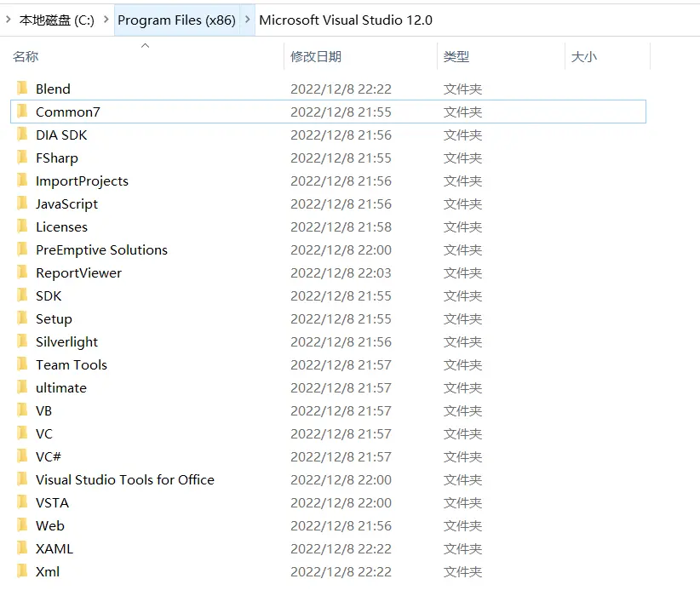The width and height of the screenshot is (700, 596).
Task: Click the Web folder icon
Action: pyautogui.click(x=22, y=525)
